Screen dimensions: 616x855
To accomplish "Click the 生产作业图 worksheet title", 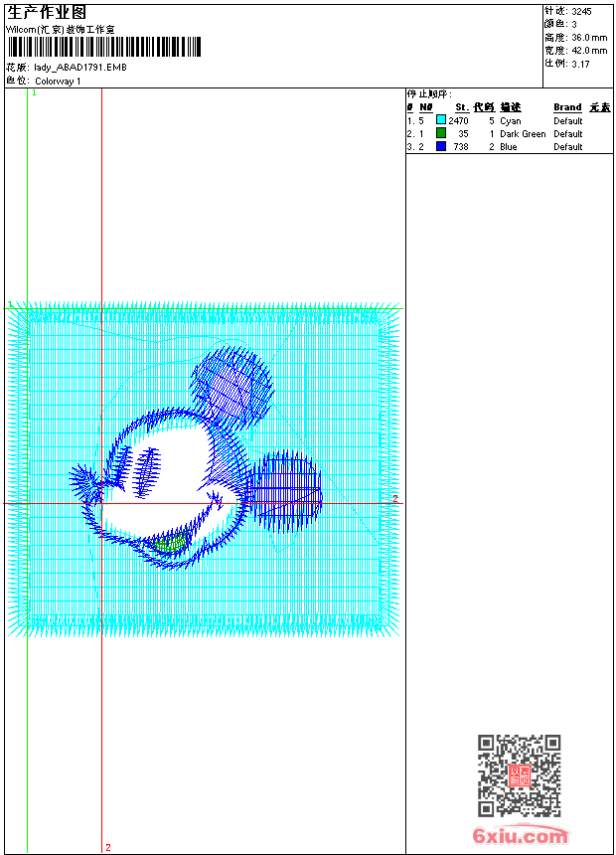I will pos(47,12).
